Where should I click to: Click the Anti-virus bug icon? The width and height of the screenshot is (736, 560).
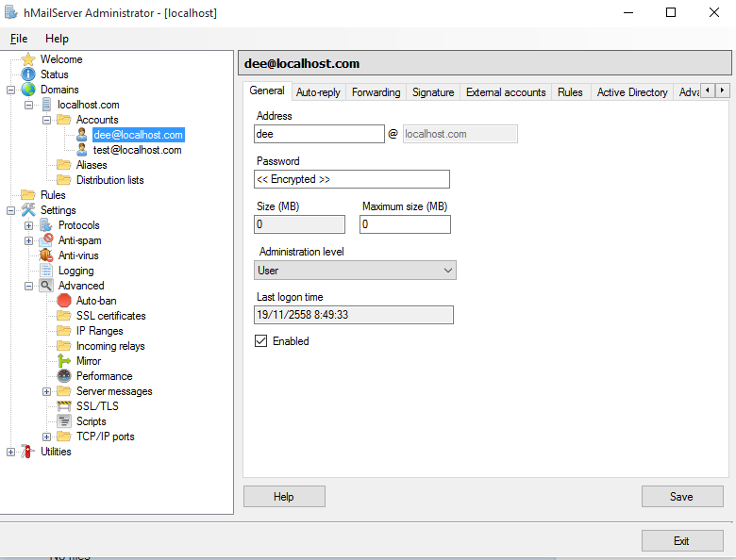pos(46,255)
